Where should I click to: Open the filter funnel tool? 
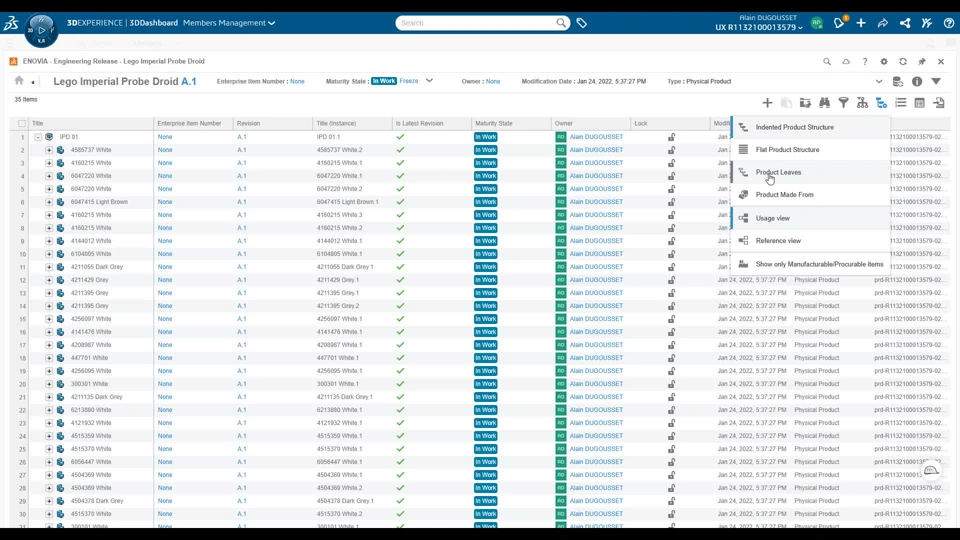pyautogui.click(x=843, y=103)
